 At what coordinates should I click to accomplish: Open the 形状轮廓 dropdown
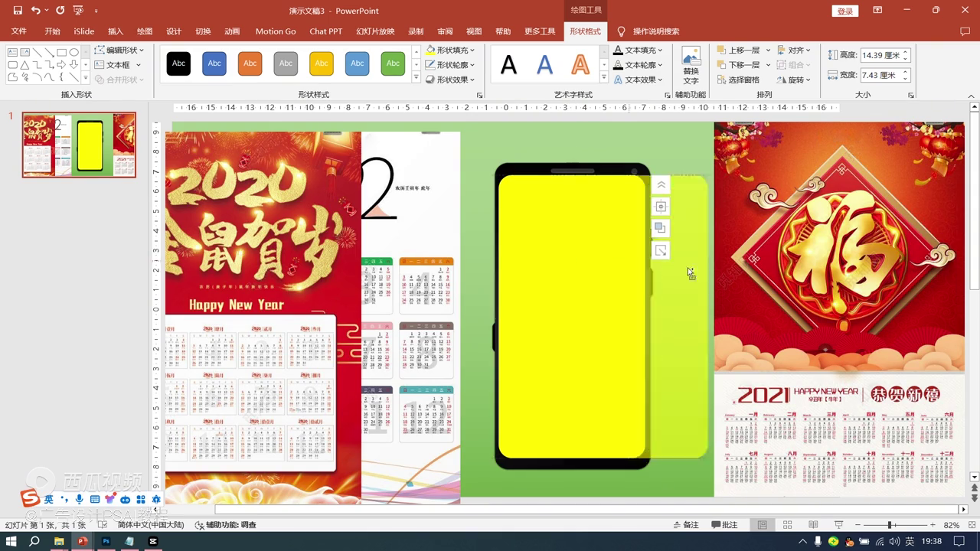pos(451,65)
